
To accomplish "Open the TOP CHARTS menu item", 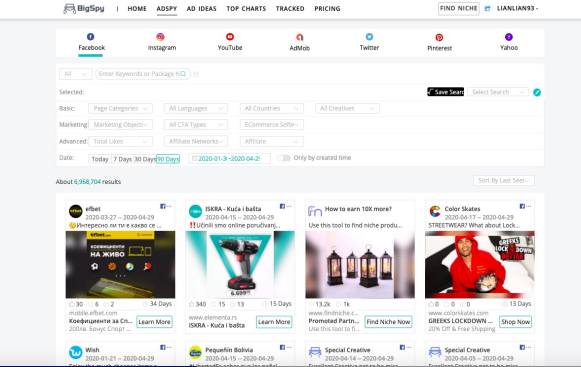I will pyautogui.click(x=246, y=9).
